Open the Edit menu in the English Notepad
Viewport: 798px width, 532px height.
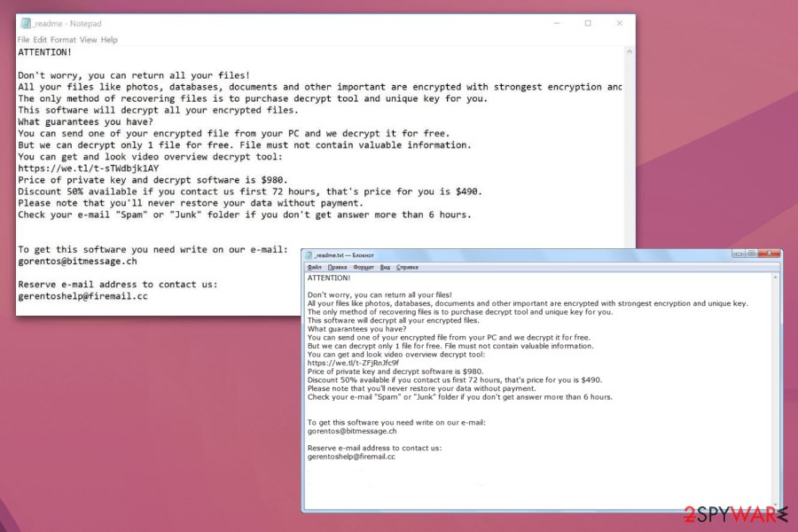(x=40, y=40)
